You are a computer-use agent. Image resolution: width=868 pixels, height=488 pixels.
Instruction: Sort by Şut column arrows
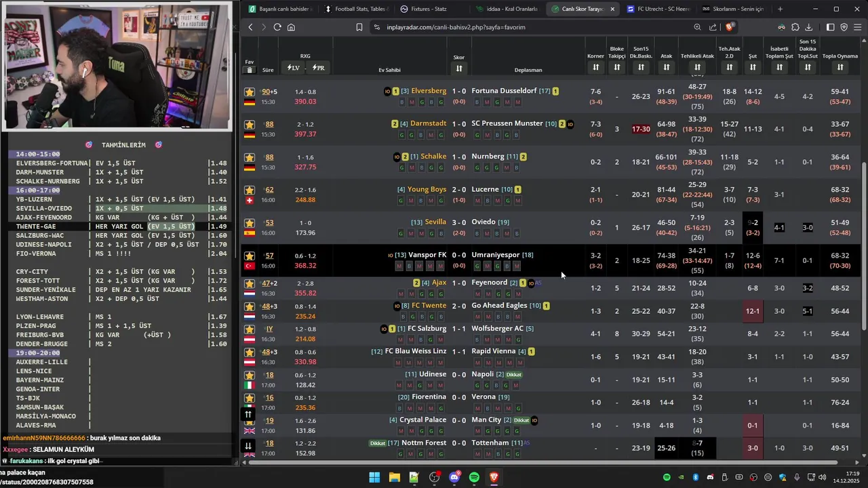753,67
